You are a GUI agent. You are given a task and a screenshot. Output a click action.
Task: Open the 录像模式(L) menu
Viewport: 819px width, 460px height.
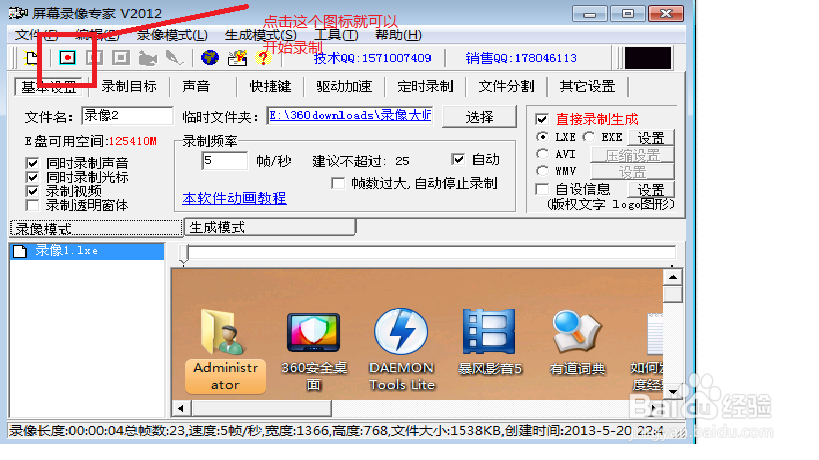tap(172, 35)
